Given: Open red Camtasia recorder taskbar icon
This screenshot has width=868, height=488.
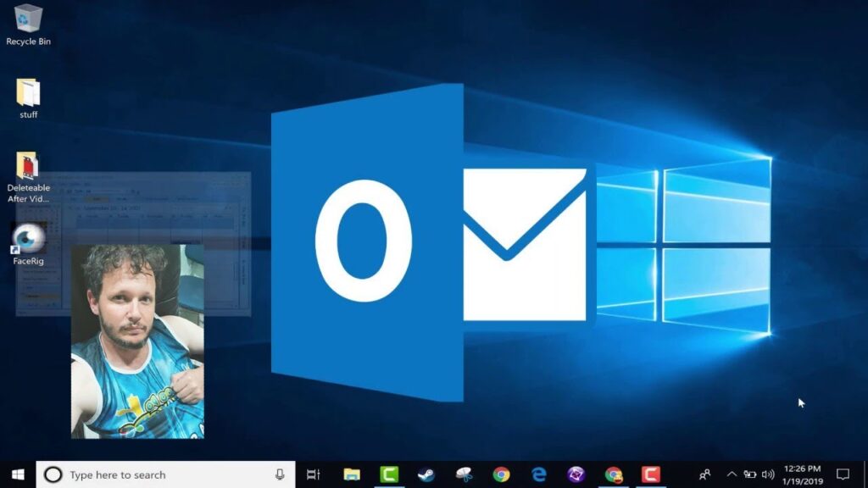Looking at the screenshot, I should pos(650,474).
